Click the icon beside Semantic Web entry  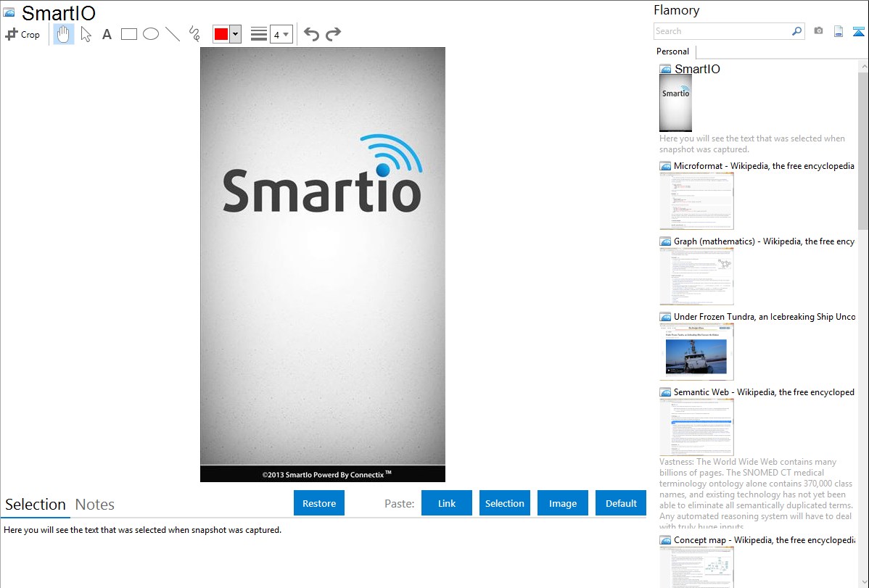(665, 392)
